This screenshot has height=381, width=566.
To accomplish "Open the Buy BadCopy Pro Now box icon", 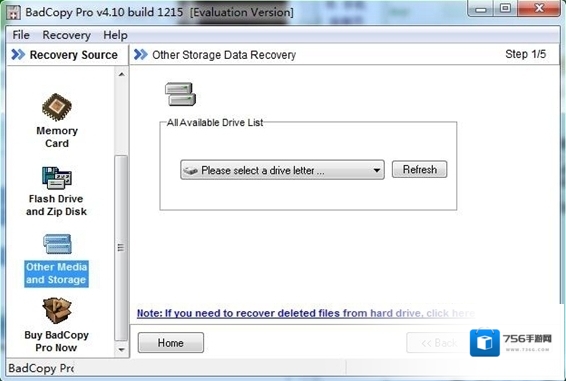I will coord(57,310).
